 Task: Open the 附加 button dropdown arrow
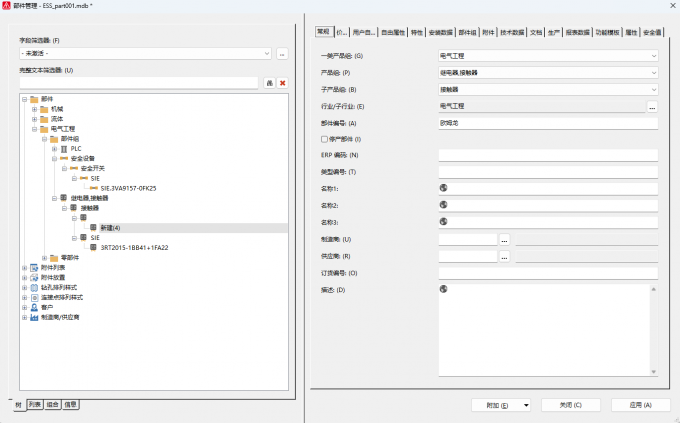tap(526, 405)
